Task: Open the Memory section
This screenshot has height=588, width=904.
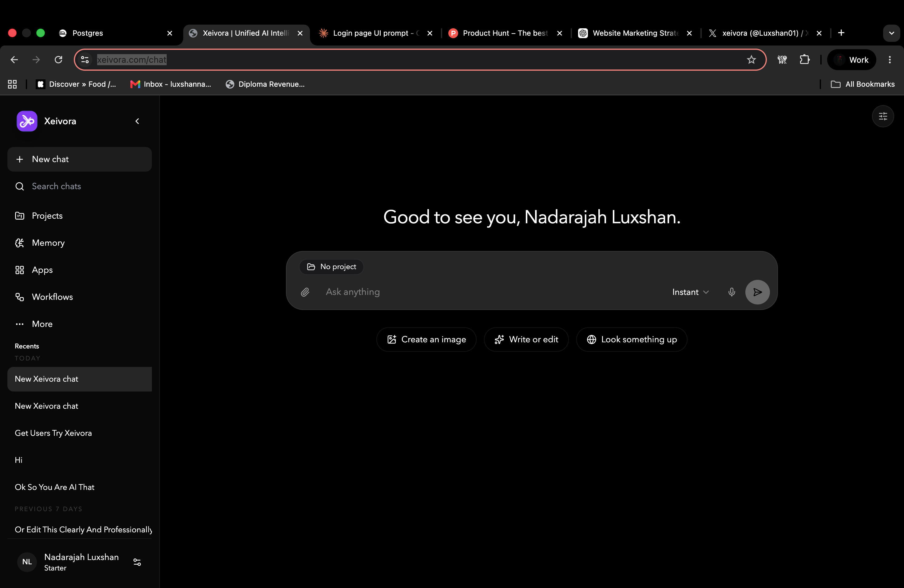Action: (x=79, y=243)
